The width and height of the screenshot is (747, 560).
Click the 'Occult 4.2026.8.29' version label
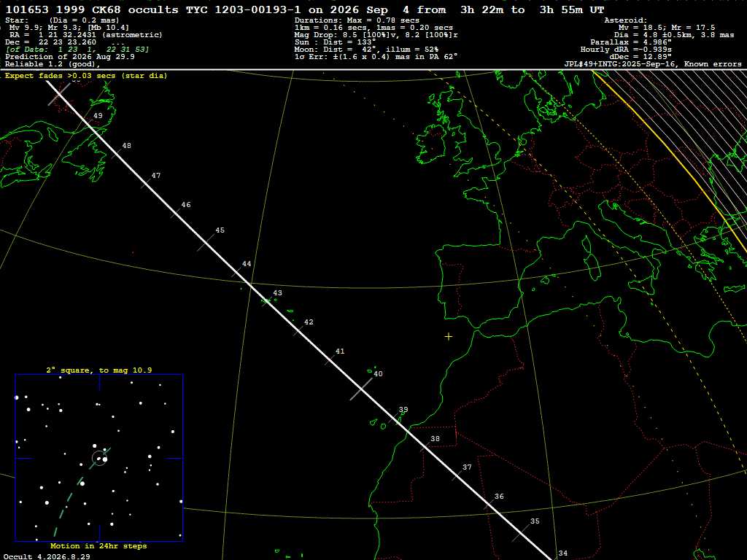(47, 556)
